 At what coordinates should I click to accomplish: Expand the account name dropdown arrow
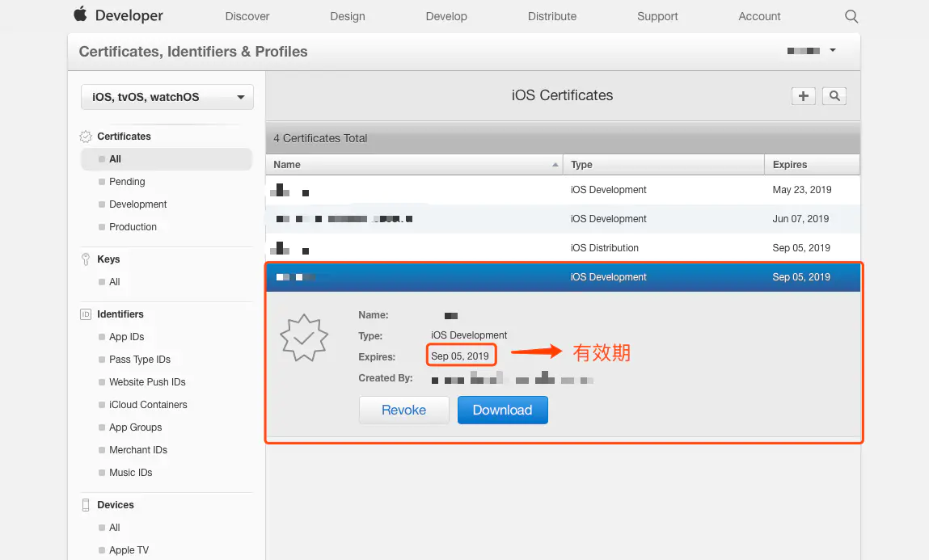click(833, 50)
